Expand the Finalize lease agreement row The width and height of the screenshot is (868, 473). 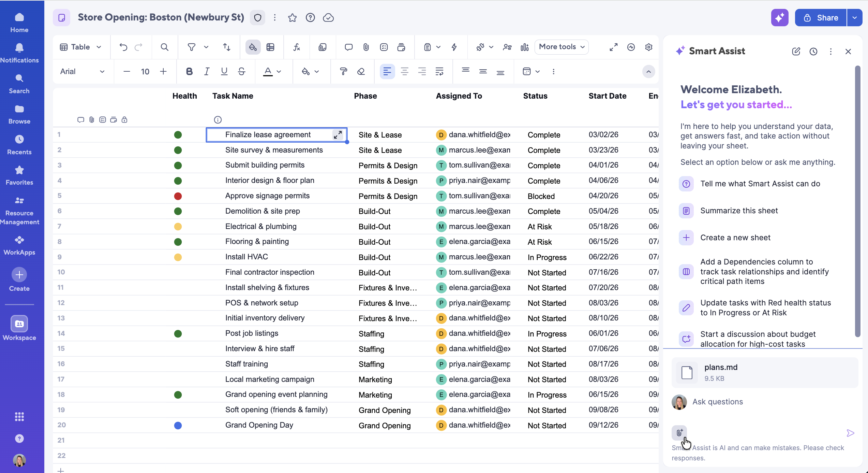(338, 135)
